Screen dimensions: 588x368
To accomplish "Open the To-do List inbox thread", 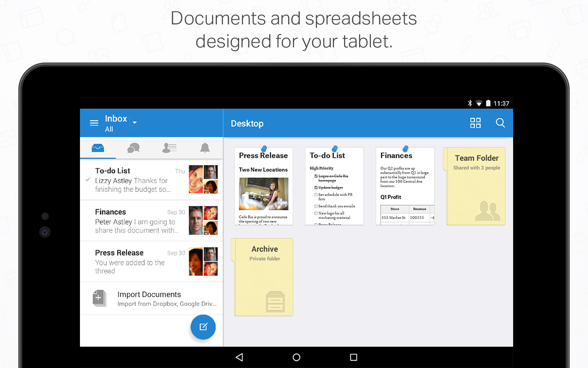I will click(x=151, y=180).
